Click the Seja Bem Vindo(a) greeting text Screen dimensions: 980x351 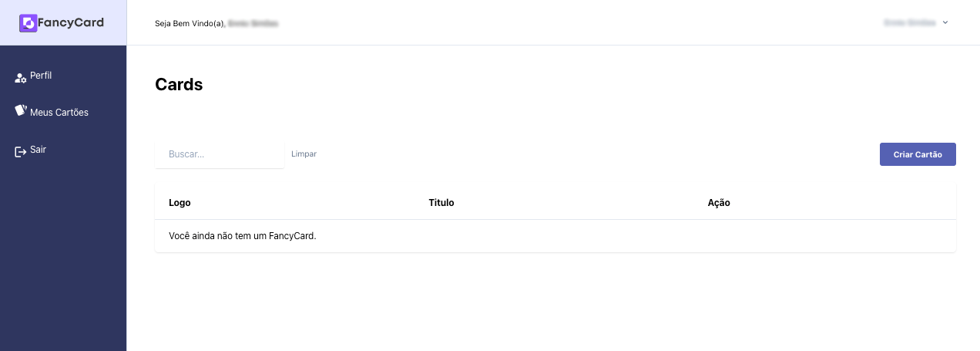pyautogui.click(x=190, y=24)
